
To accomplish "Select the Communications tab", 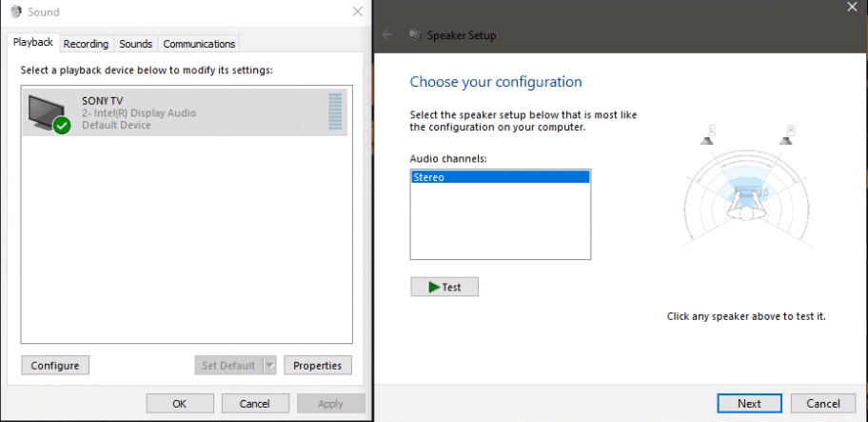I will pos(199,44).
